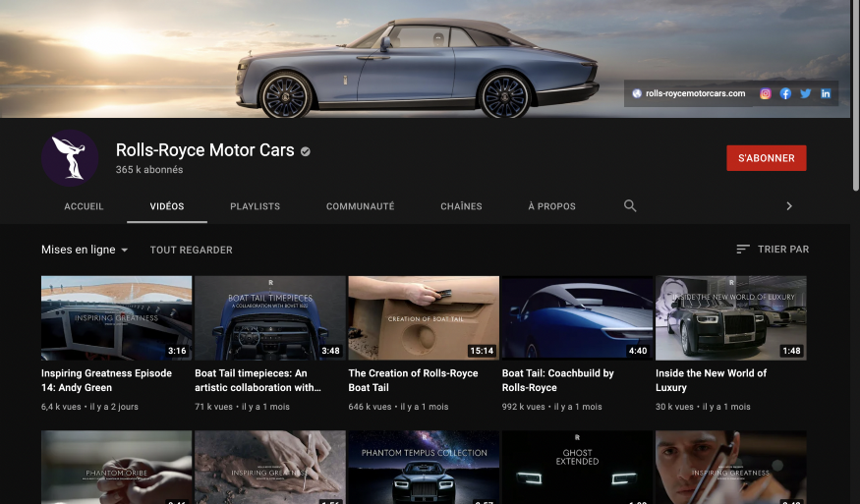Open the Instagram link in the banner
Viewport: 860px width, 504px height.
pos(765,93)
